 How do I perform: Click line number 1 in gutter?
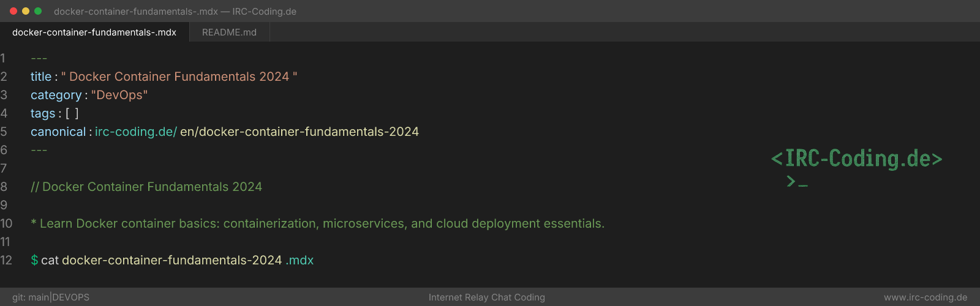pyautogui.click(x=3, y=58)
